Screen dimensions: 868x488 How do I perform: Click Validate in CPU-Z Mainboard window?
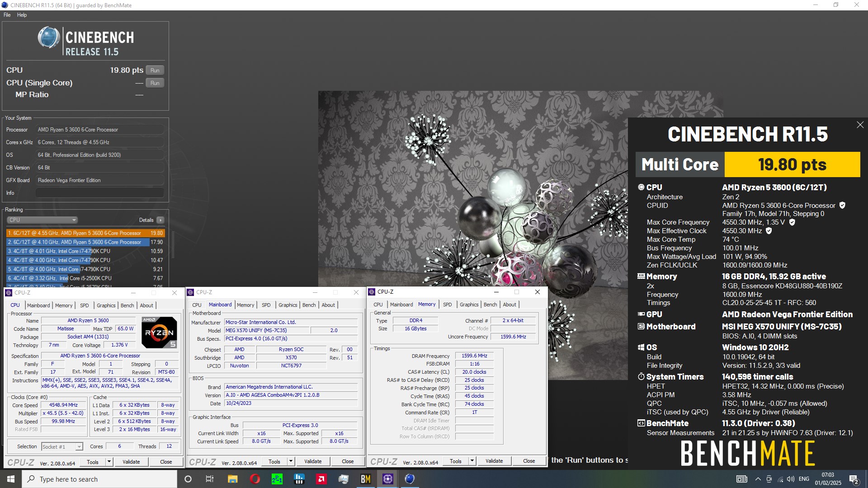(313, 461)
